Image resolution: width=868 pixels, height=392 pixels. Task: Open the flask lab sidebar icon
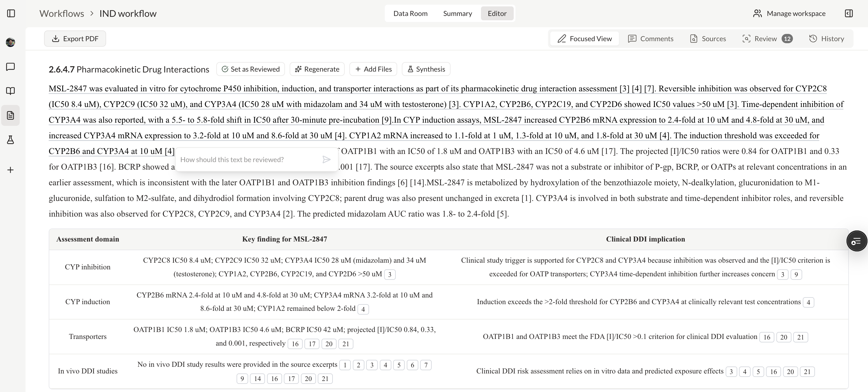[10, 140]
